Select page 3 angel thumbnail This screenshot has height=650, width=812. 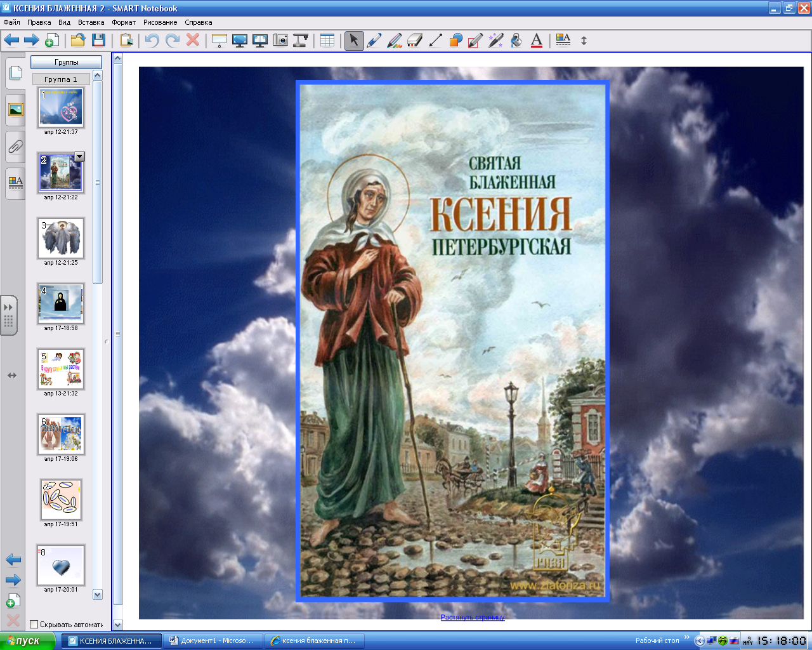(x=61, y=238)
